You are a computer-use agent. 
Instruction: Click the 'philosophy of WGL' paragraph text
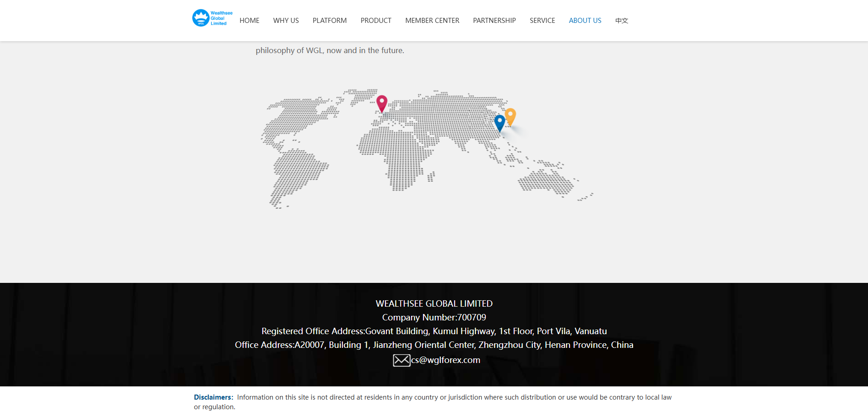[330, 50]
